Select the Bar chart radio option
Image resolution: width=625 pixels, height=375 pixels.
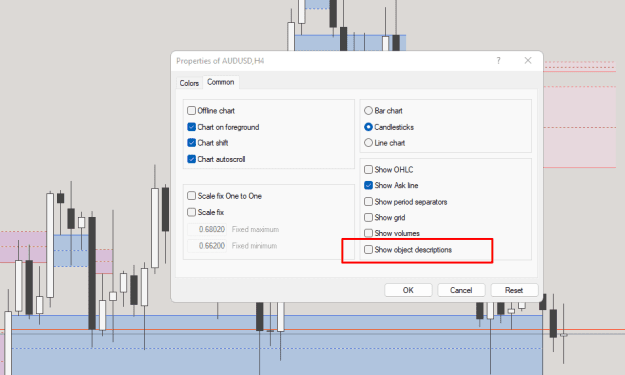368,110
